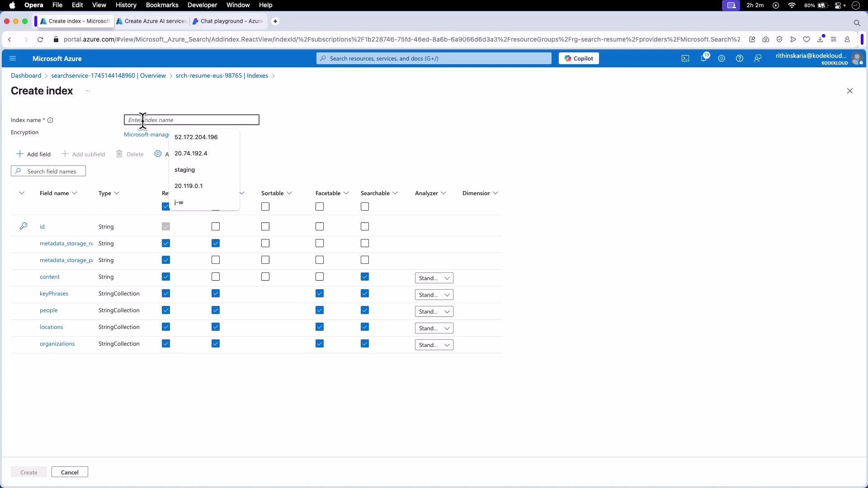
Task: Click Add field button
Action: (x=33, y=154)
